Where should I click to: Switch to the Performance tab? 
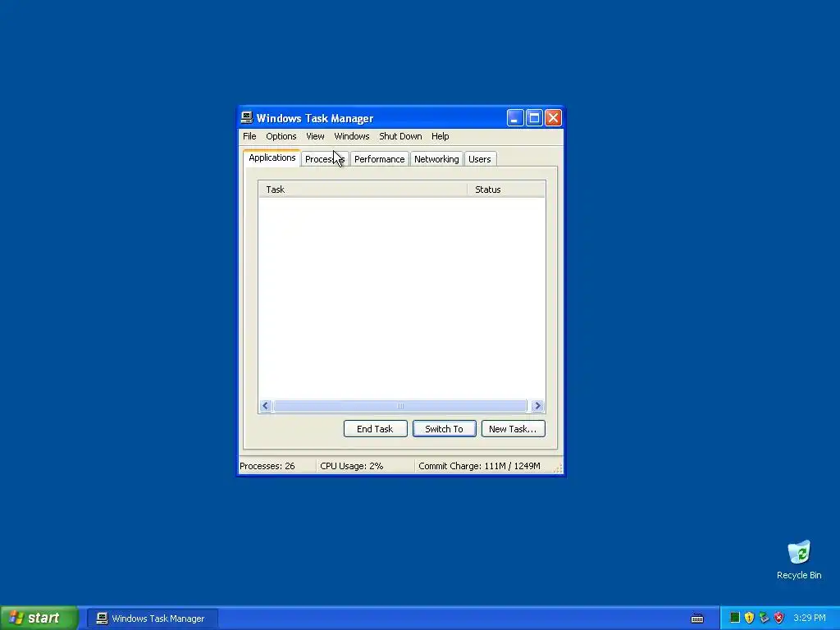tap(379, 159)
